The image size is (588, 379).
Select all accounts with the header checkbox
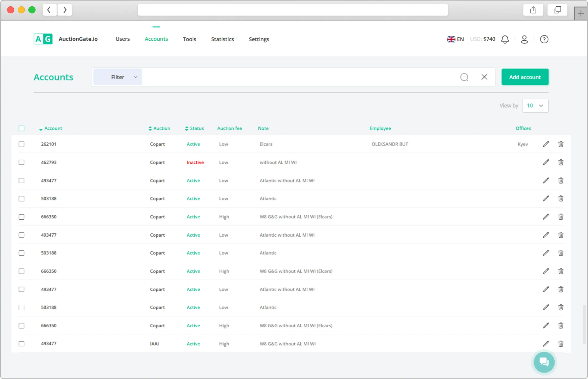[x=21, y=128]
